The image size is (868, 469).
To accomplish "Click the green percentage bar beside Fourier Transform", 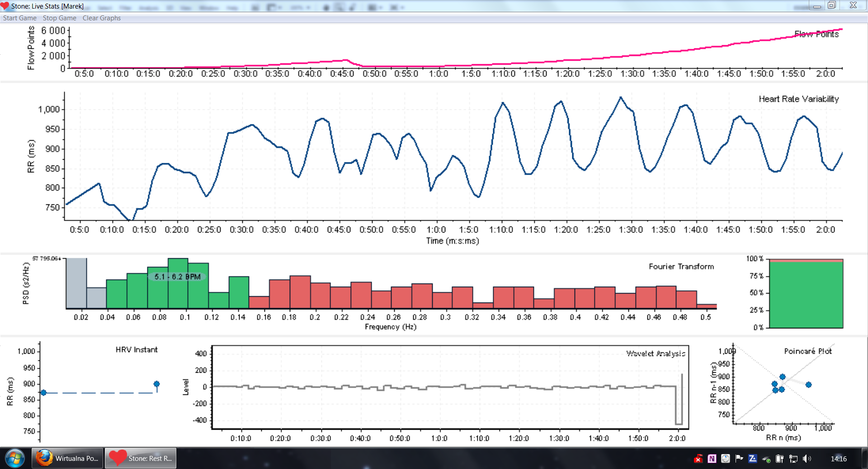I will 806,294.
